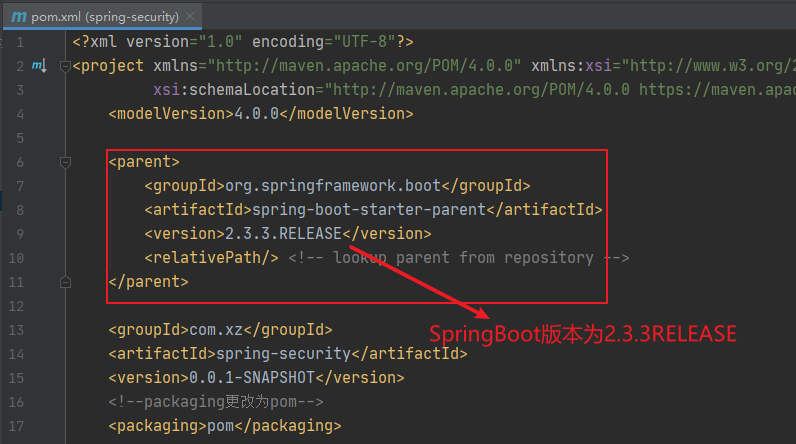Click the spring-security artifactId value
Screen dimensions: 796x444
point(283,354)
